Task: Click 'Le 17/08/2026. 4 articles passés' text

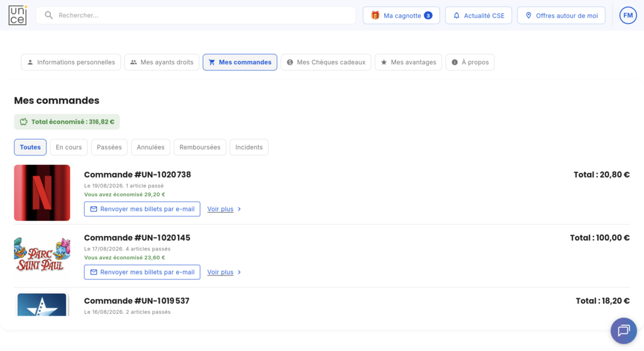Action: click(x=127, y=248)
